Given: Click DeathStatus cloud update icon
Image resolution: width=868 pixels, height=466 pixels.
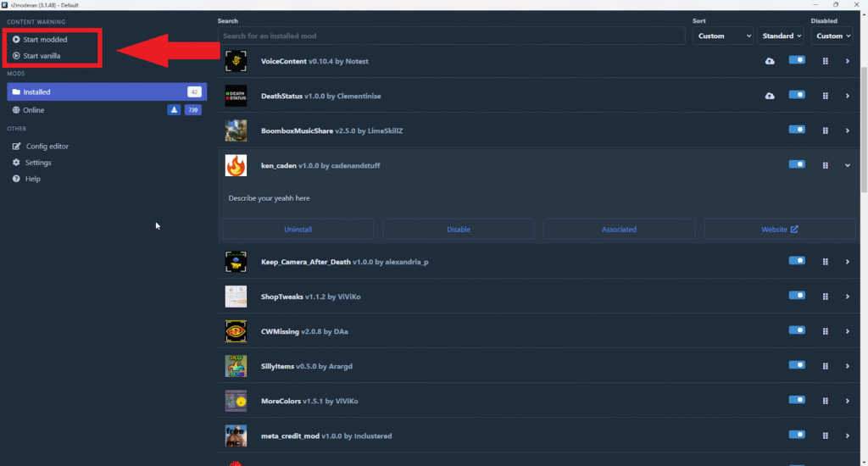Looking at the screenshot, I should pyautogui.click(x=770, y=96).
